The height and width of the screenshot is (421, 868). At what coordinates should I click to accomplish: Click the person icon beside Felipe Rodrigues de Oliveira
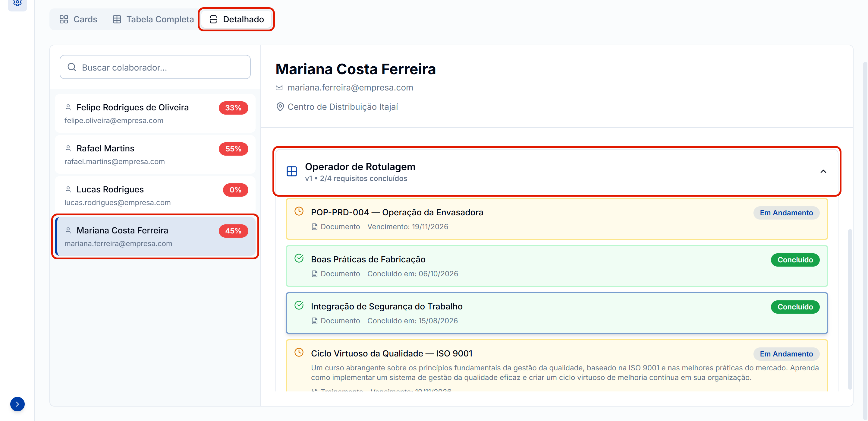pos(68,108)
